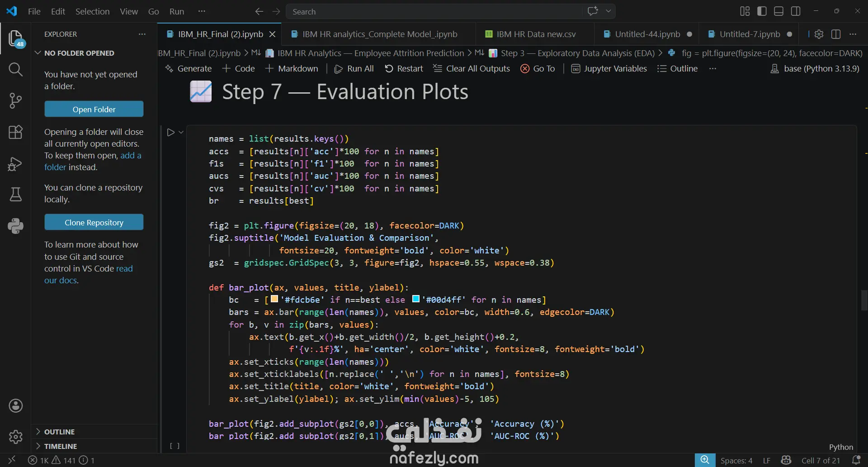
Task: Add a Markdown cell
Action: (x=292, y=68)
